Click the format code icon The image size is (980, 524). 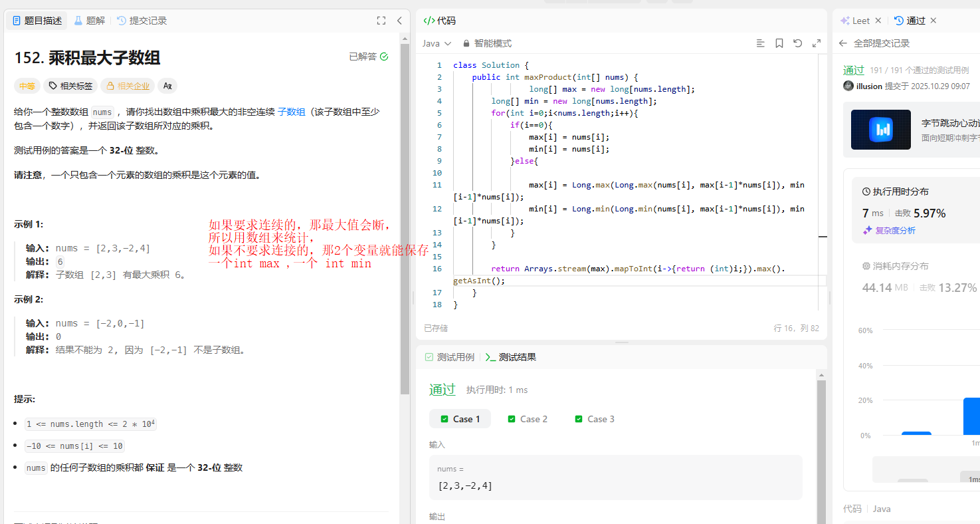(761, 43)
